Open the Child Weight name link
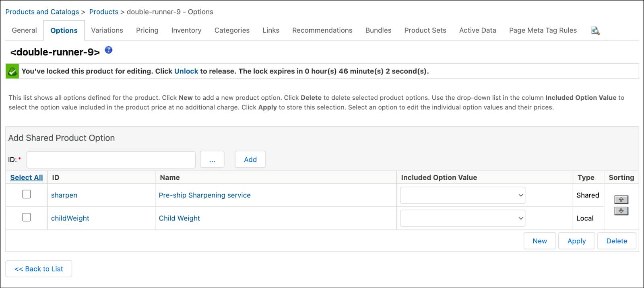 tap(179, 218)
